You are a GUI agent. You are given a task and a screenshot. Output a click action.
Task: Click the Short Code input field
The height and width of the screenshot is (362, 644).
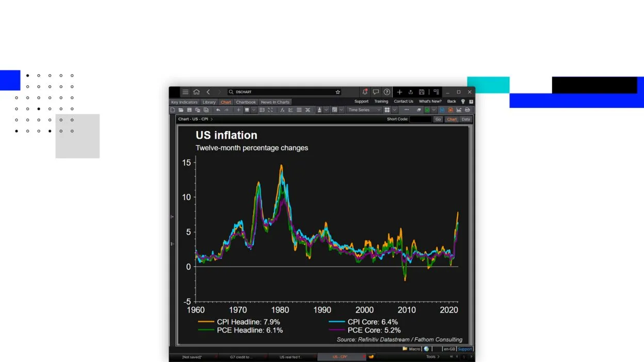[421, 119]
